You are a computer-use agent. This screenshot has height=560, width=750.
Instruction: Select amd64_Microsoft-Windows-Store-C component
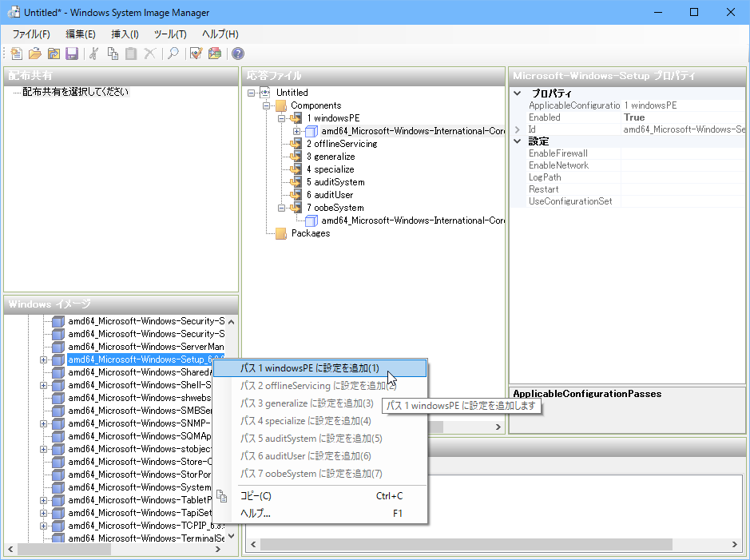click(140, 462)
